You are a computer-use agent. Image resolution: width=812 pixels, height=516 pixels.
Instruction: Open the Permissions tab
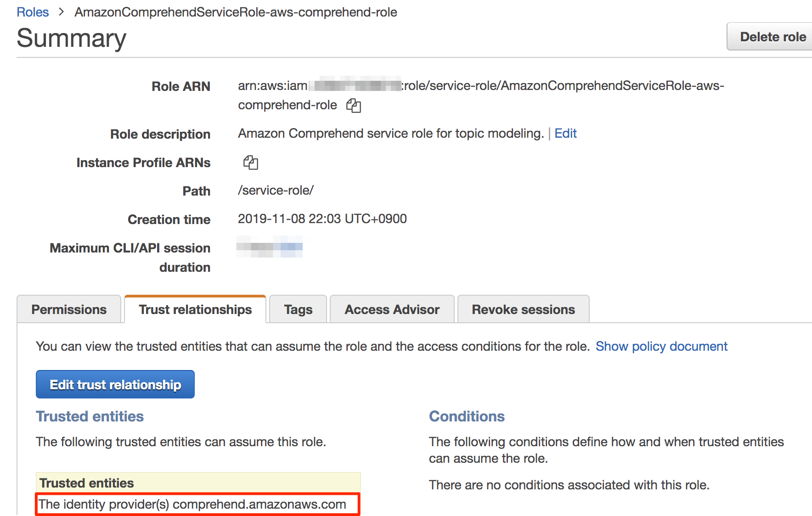[69, 309]
